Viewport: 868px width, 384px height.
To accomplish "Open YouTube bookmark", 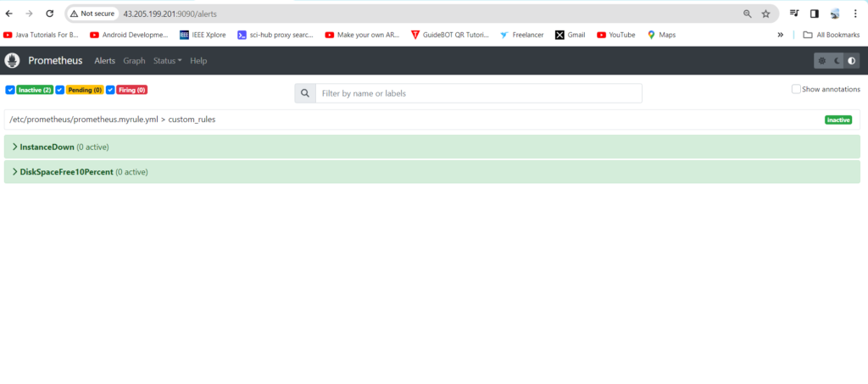I will click(x=616, y=35).
